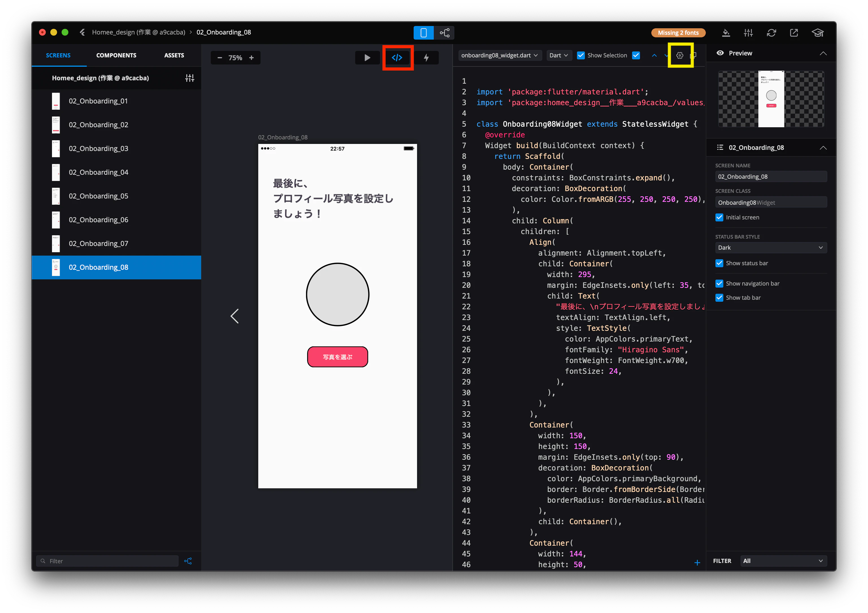Click the Homee_design breadcrumb in title bar
This screenshot has width=868, height=613.
tap(139, 32)
